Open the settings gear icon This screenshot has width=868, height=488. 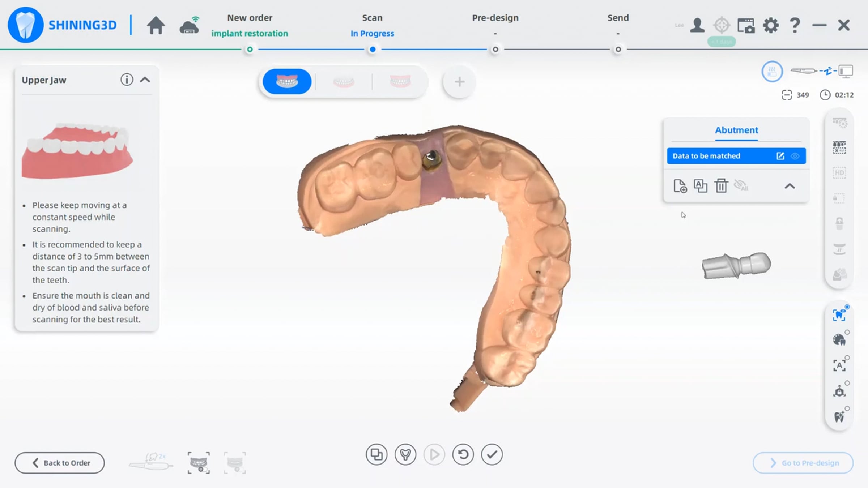[x=771, y=25]
